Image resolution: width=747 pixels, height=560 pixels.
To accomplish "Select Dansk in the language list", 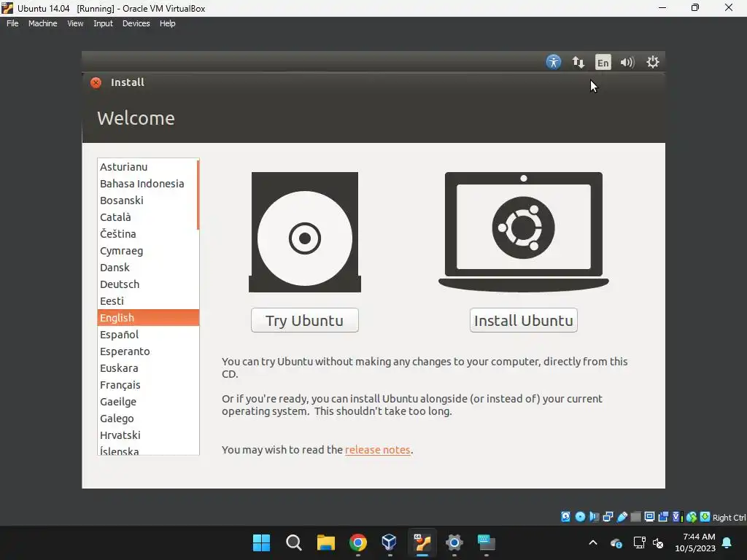I will tap(147, 268).
